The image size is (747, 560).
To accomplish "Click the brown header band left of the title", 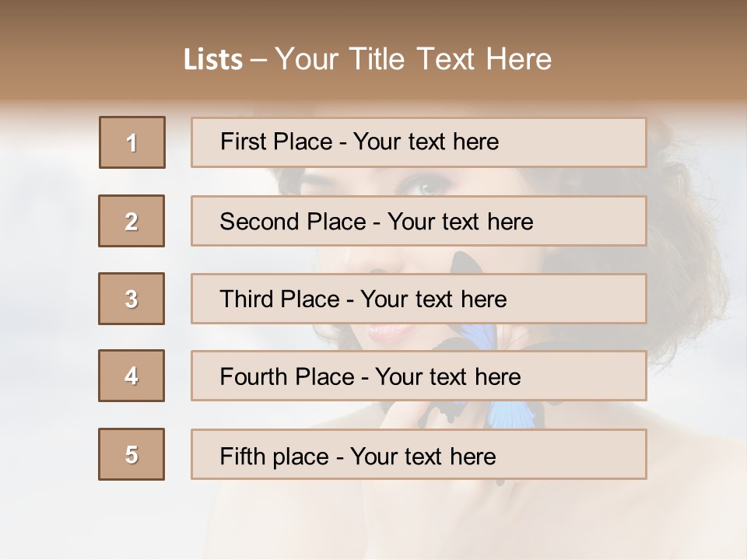I will (86, 60).
